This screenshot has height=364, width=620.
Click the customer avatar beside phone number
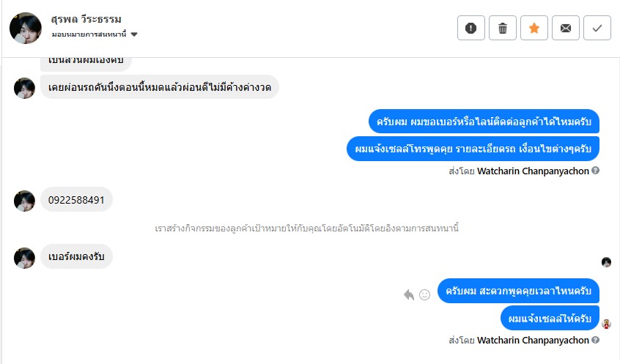click(24, 201)
